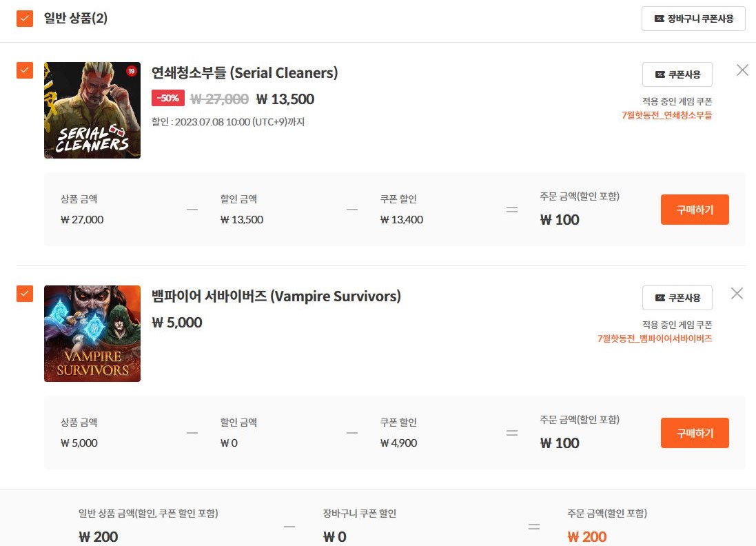756x546 pixels.
Task: Click the -50% discount badge
Action: (168, 99)
